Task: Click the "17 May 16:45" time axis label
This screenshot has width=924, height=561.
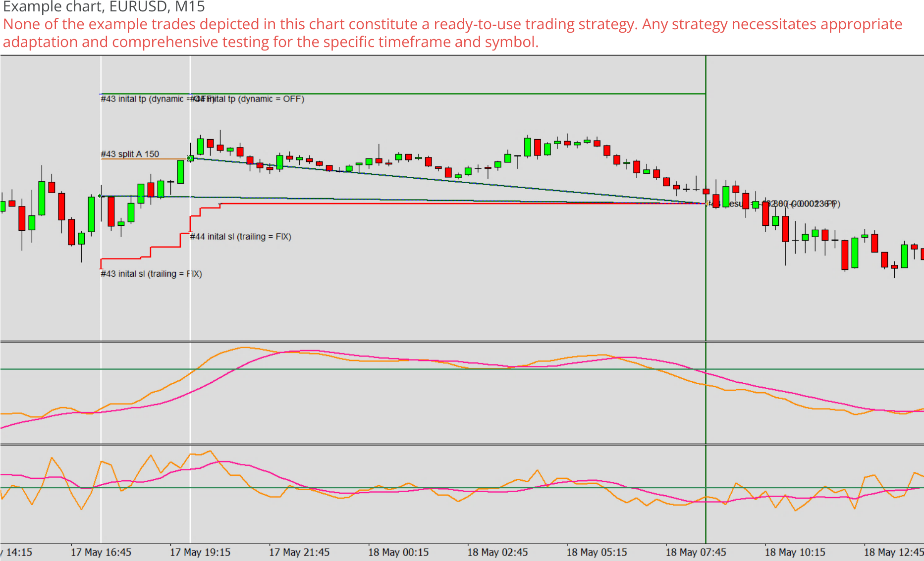Action: (101, 552)
